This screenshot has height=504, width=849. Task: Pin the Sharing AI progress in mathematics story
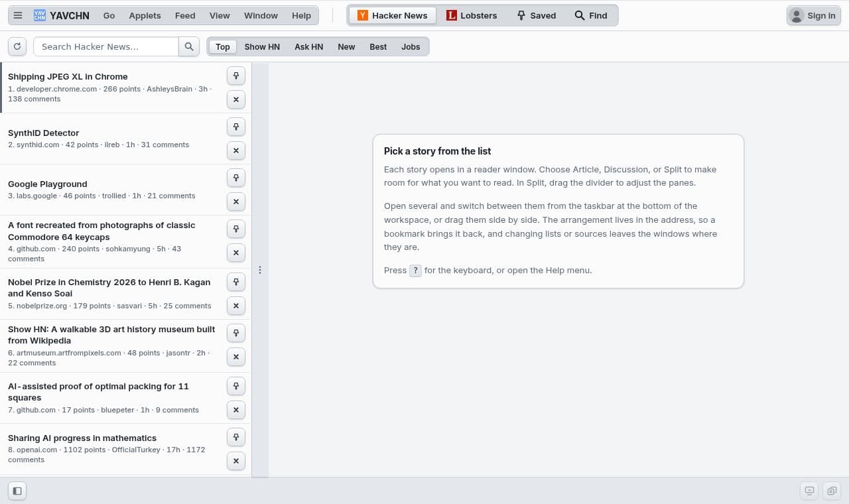(x=236, y=437)
